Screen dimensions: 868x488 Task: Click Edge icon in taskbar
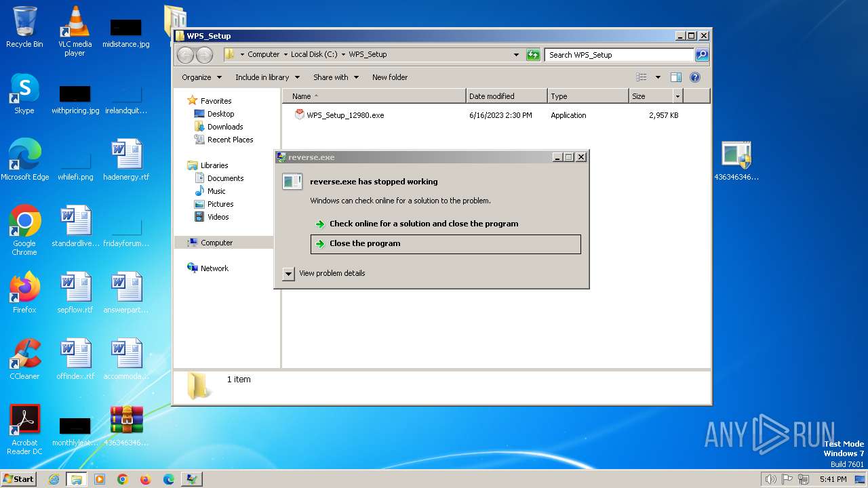click(169, 479)
